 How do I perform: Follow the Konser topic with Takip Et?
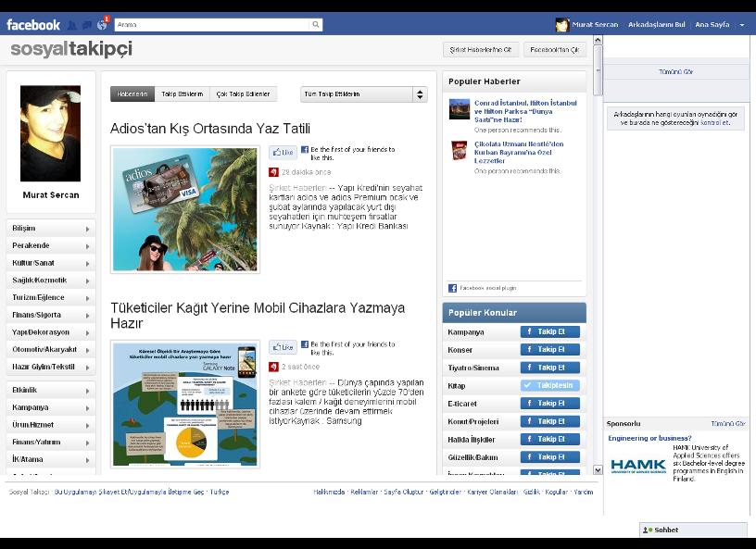click(x=550, y=349)
